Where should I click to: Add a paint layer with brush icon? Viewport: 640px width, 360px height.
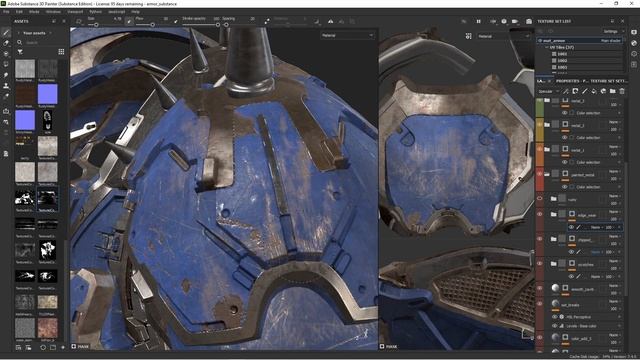584,91
